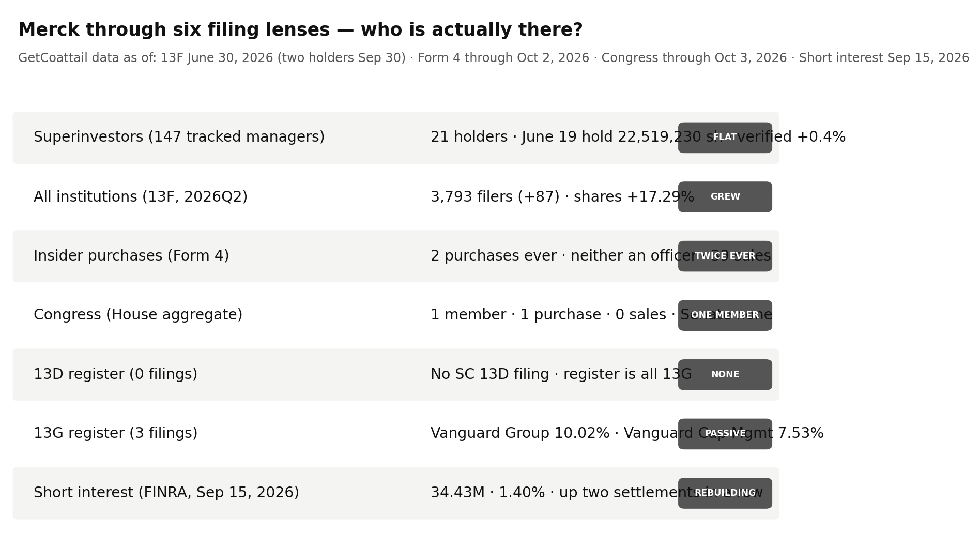Open the Short interest (FINRA) row label

pyautogui.click(x=166, y=493)
